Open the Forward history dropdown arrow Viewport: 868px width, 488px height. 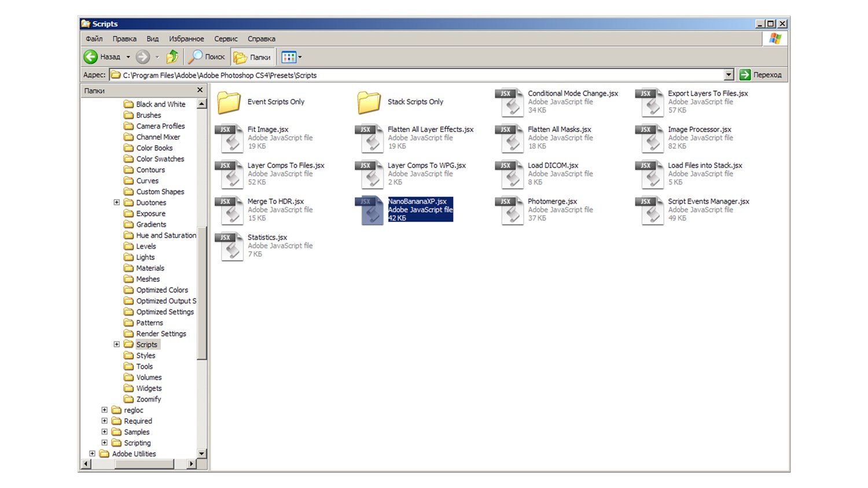pos(157,57)
